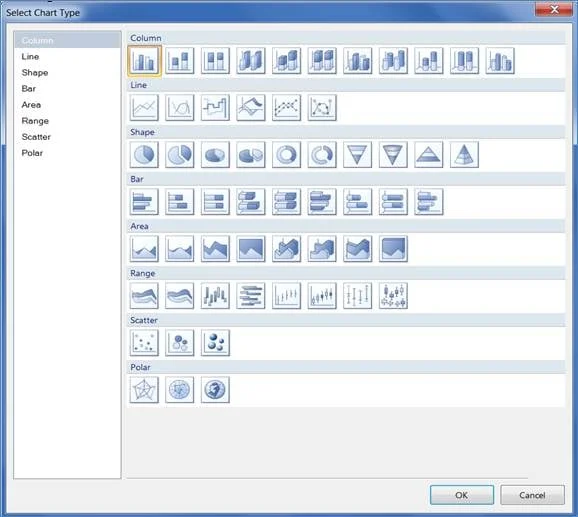Choose the Radar chart icon
578x517 pixels.
[x=144, y=390]
